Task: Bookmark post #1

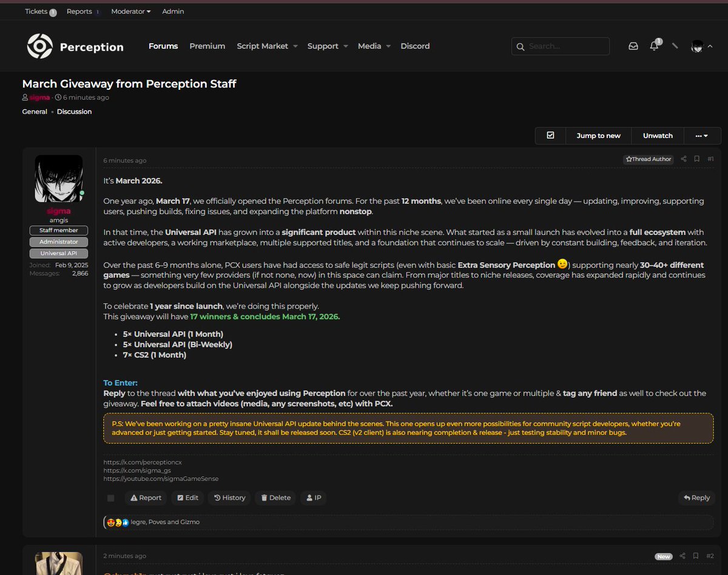Action: click(696, 159)
